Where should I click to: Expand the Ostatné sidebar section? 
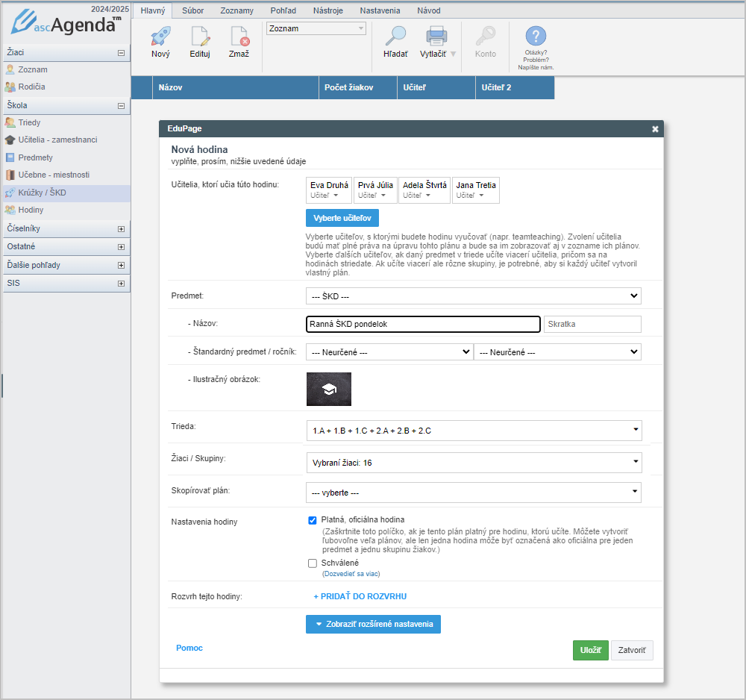pyautogui.click(x=122, y=247)
